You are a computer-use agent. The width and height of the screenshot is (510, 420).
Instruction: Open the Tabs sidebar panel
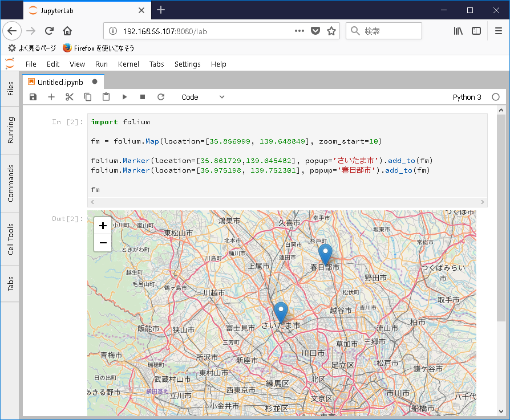pos(10,284)
